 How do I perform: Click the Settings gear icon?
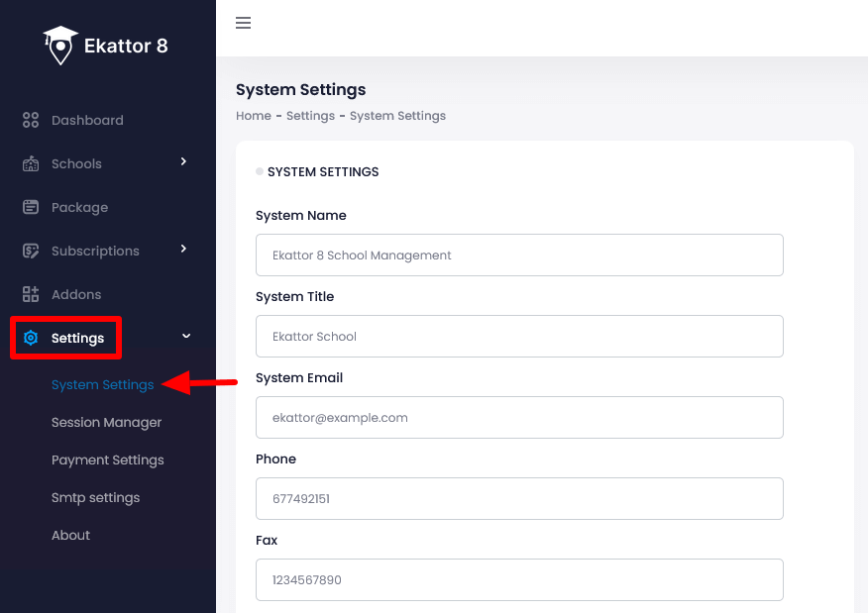[31, 338]
